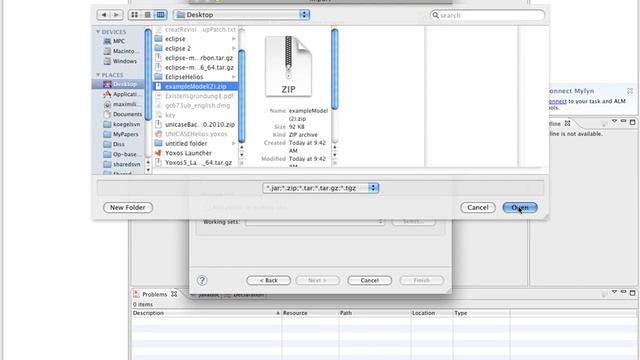Maximize the Problems view panel
The image size is (640, 360).
(x=632, y=293)
